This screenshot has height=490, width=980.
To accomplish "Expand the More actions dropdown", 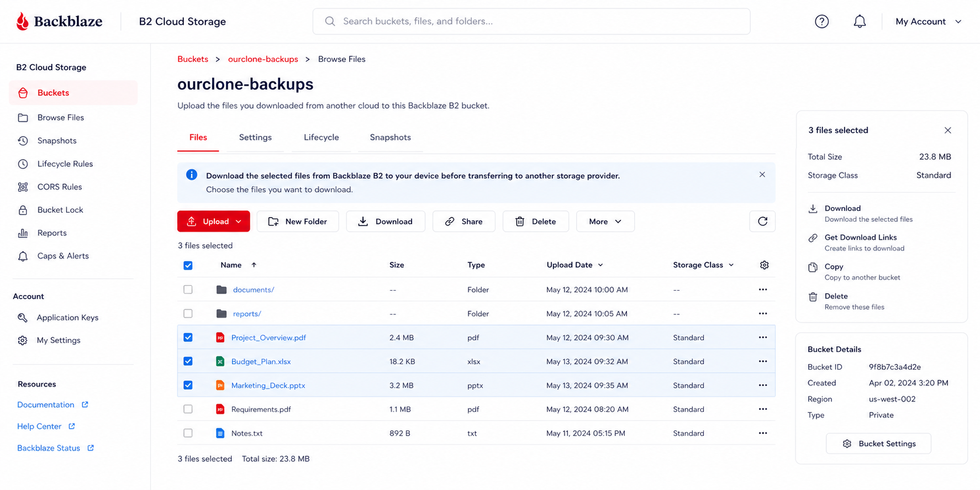I will point(605,222).
